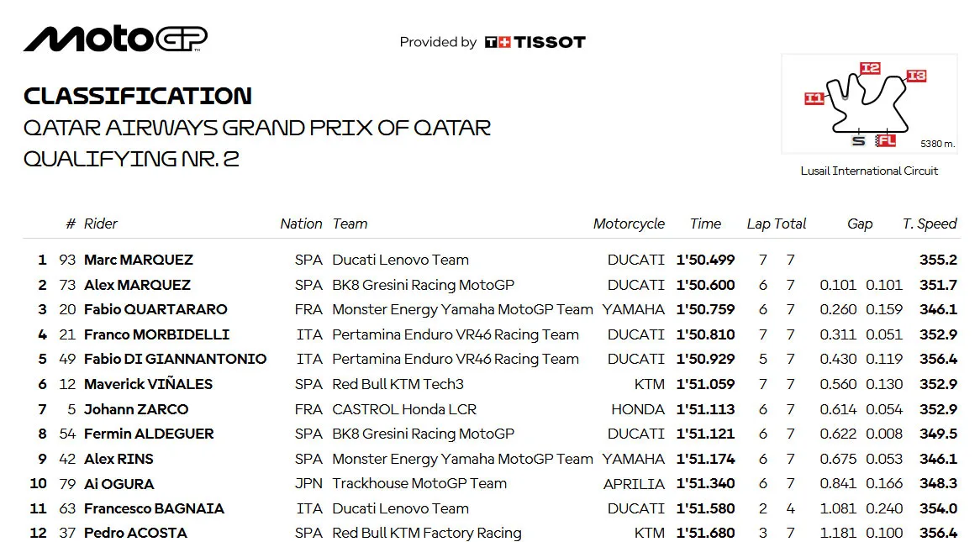Click the FL finish line marker

pyautogui.click(x=886, y=140)
